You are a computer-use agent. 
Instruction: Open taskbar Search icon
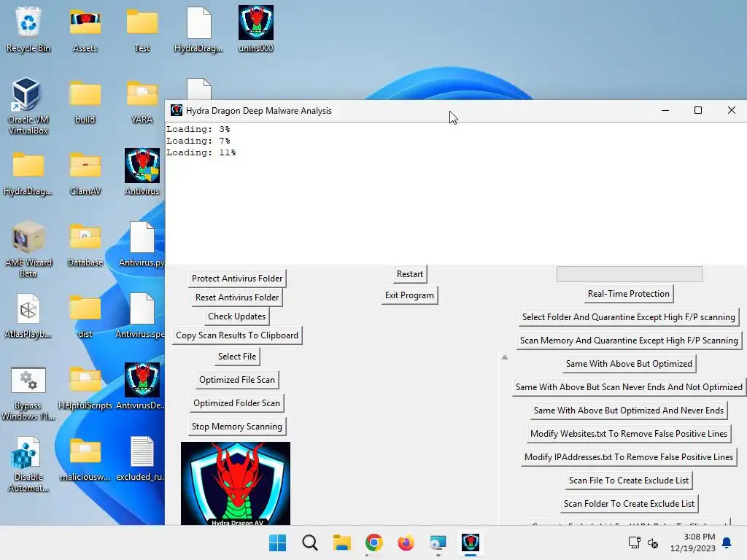point(309,542)
